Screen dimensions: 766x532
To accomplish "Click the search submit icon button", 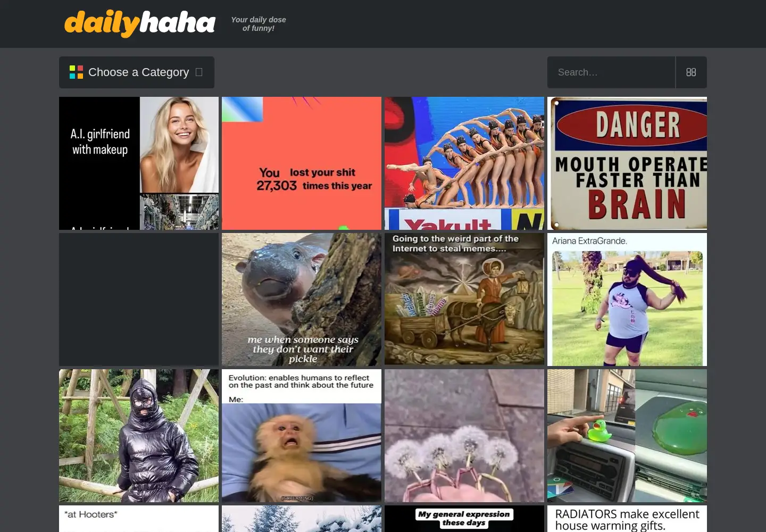I will point(691,72).
